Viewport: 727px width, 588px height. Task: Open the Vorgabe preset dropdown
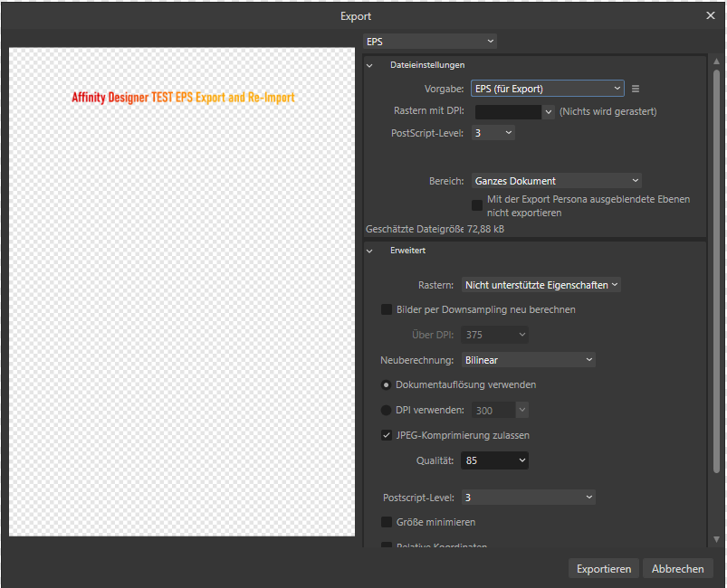click(548, 89)
